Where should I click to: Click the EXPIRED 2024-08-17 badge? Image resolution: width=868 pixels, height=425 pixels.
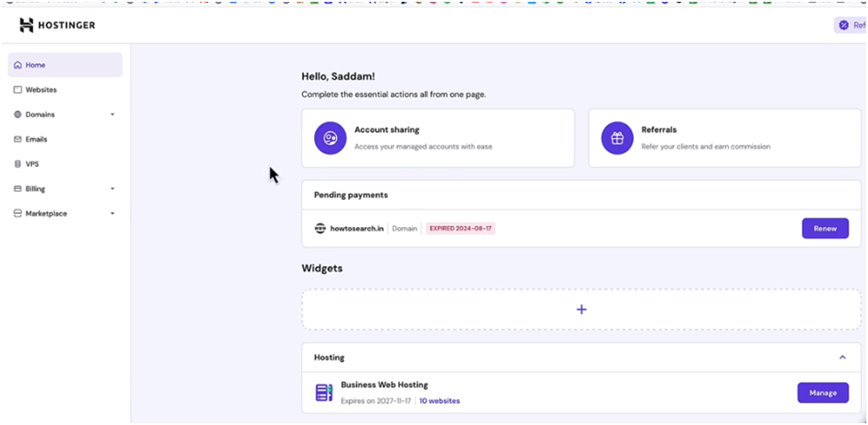tap(460, 228)
